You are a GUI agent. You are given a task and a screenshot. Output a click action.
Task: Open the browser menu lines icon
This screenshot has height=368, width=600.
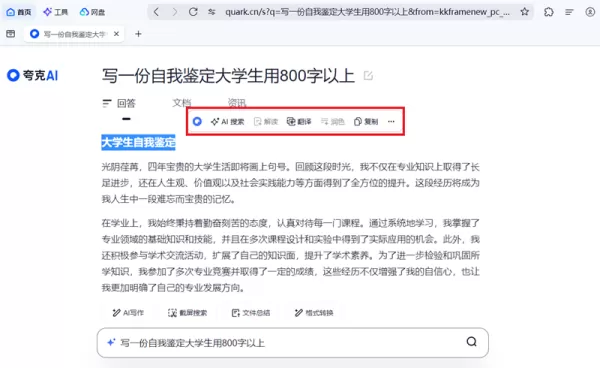(x=569, y=12)
